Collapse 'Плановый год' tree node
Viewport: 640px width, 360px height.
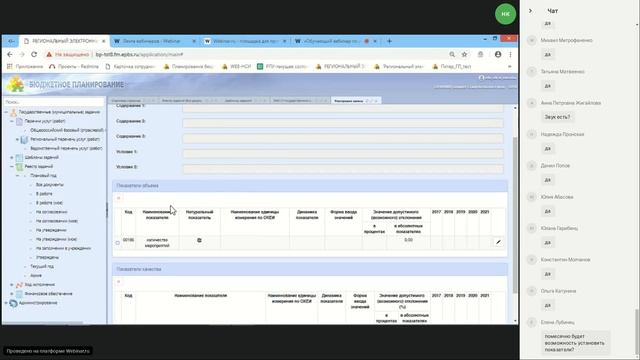click(18, 176)
